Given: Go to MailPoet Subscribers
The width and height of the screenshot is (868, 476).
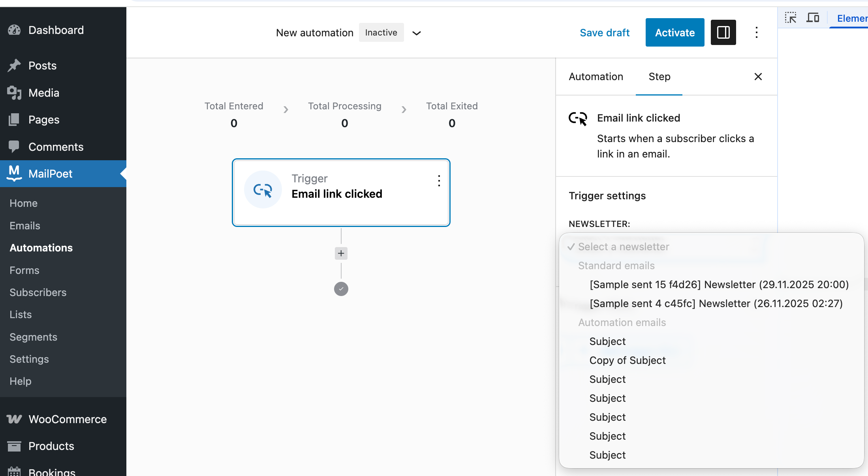Looking at the screenshot, I should click(38, 292).
